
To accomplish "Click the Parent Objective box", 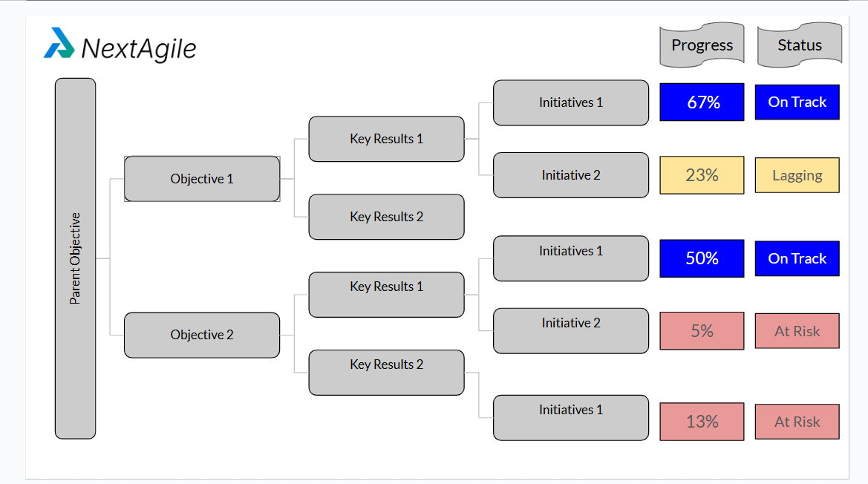I will click(75, 258).
